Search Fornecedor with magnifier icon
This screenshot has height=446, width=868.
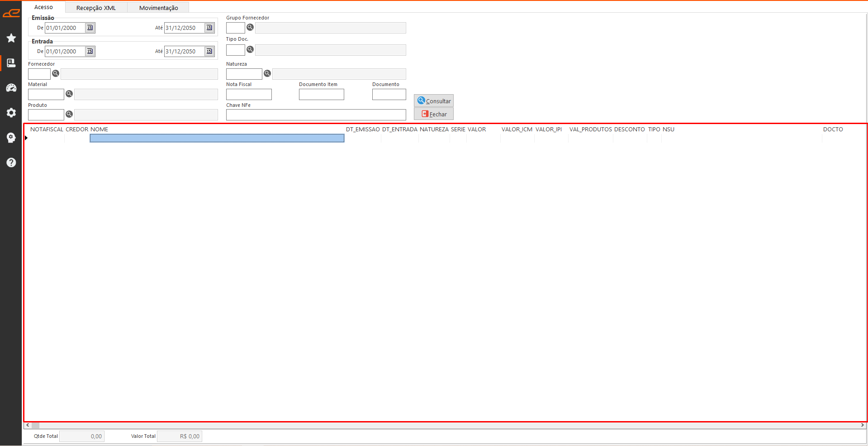pyautogui.click(x=56, y=73)
